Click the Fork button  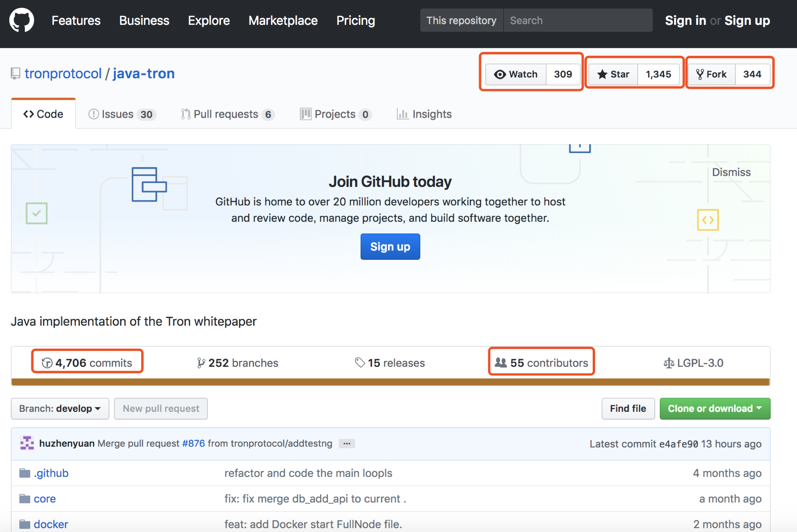(712, 74)
